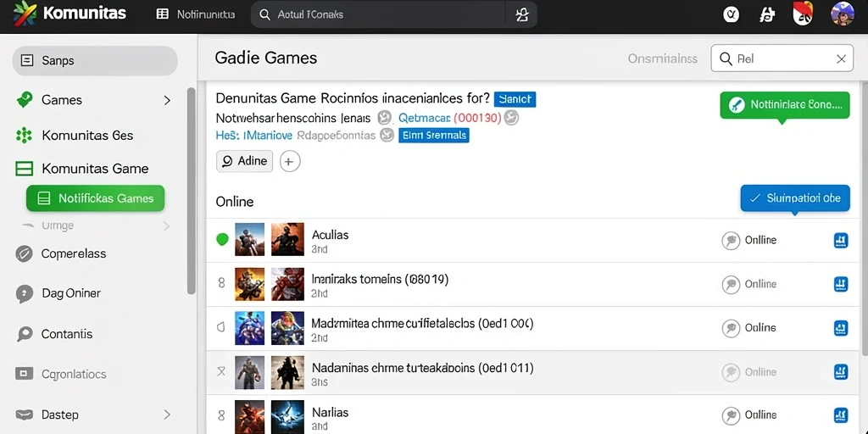Open second game thumbnail in Aculias row
Viewport: 868px width, 434px height.
tap(288, 239)
